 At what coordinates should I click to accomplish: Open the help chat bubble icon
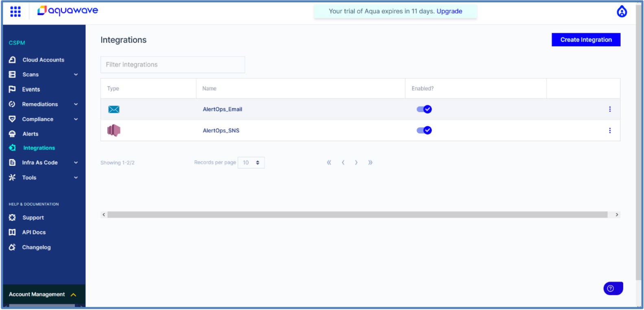(x=613, y=288)
